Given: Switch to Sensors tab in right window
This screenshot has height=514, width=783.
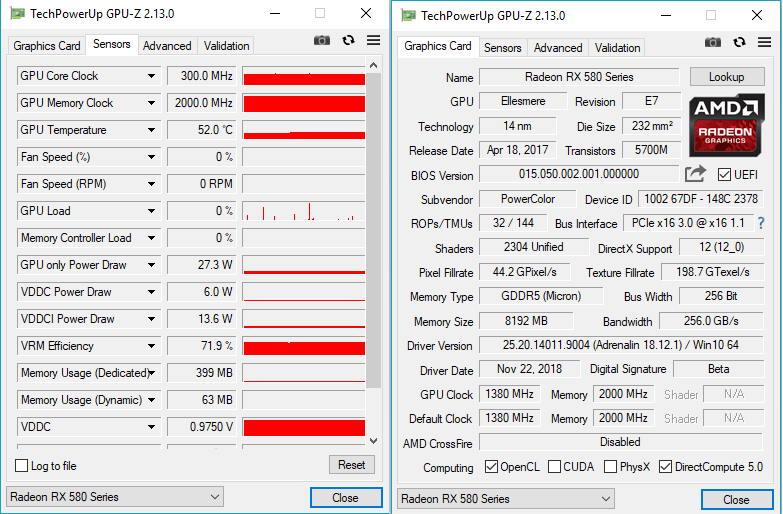Looking at the screenshot, I should [503, 48].
